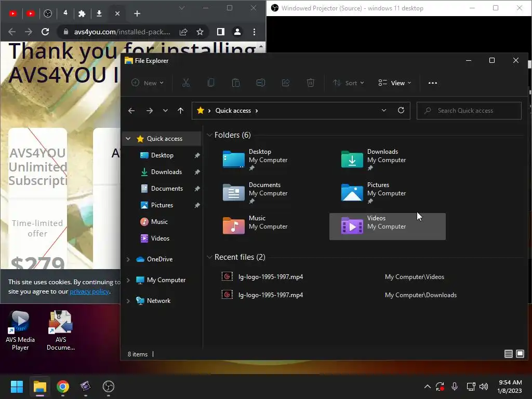Expand the address bar history dropdown

(384, 110)
